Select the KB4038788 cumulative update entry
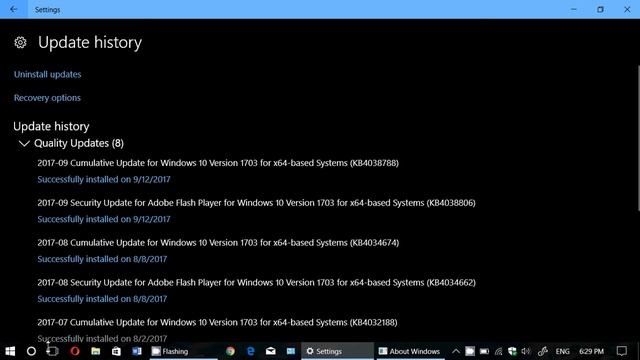 [218, 163]
